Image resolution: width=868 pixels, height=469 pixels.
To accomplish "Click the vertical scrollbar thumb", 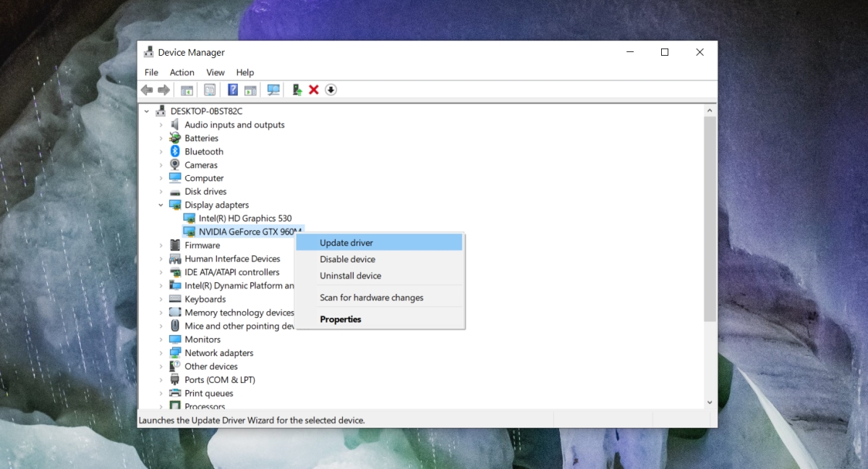I will pyautogui.click(x=710, y=219).
